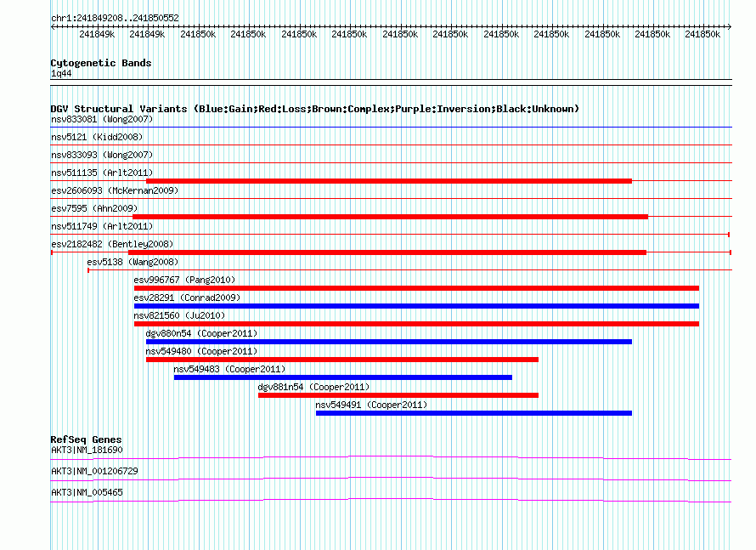
Task: Click the 1q44 band label
Action: pyautogui.click(x=61, y=73)
